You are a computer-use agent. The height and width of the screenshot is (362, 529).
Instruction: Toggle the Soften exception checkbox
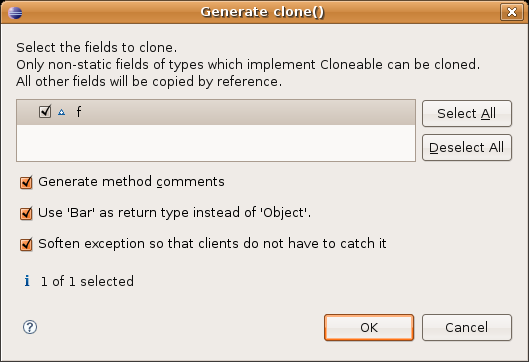(x=26, y=244)
